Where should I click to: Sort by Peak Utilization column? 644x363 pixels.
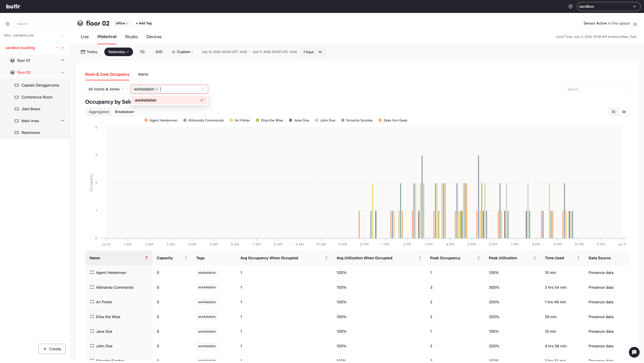tap(534, 258)
